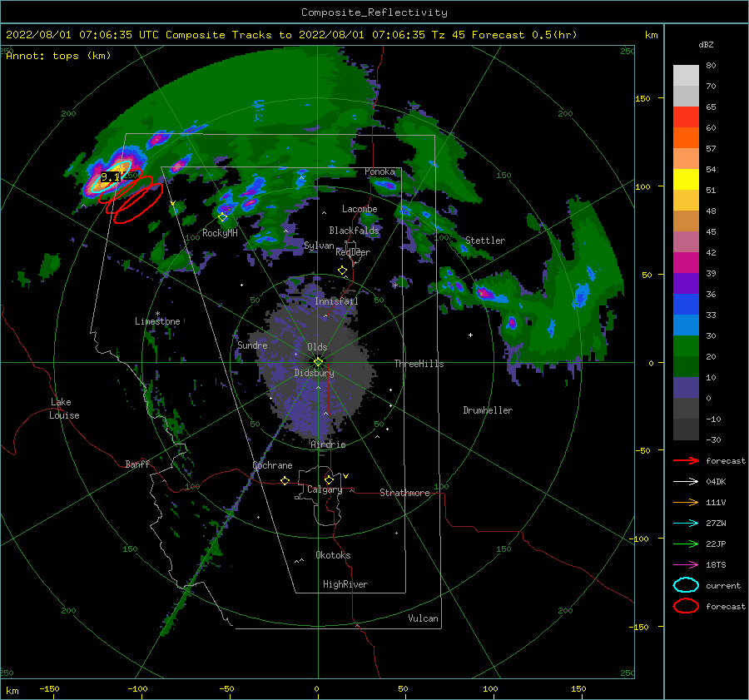Image resolution: width=749 pixels, height=700 pixels.
Task: Click the Composite_Reflectivity title
Action: [374, 12]
